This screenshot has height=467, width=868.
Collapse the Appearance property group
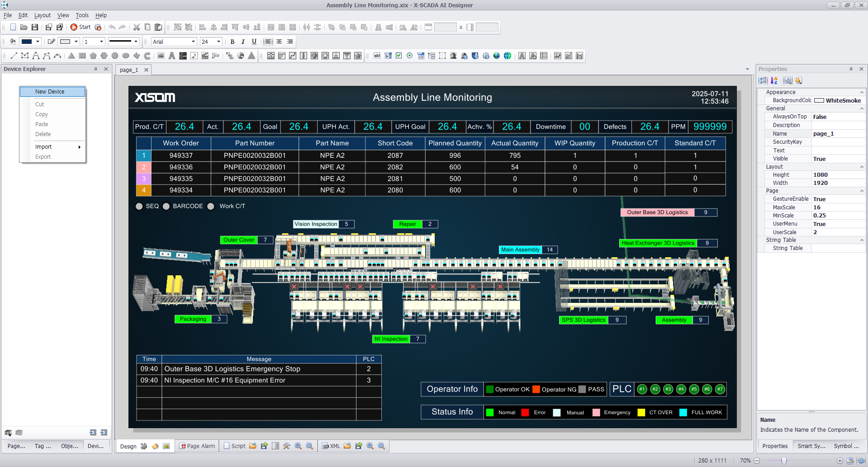tap(861, 92)
